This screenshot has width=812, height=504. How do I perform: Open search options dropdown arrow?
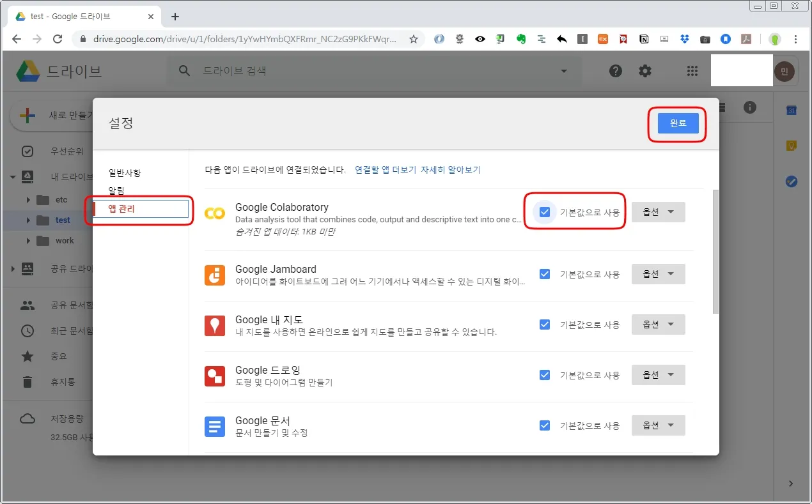[x=564, y=71]
